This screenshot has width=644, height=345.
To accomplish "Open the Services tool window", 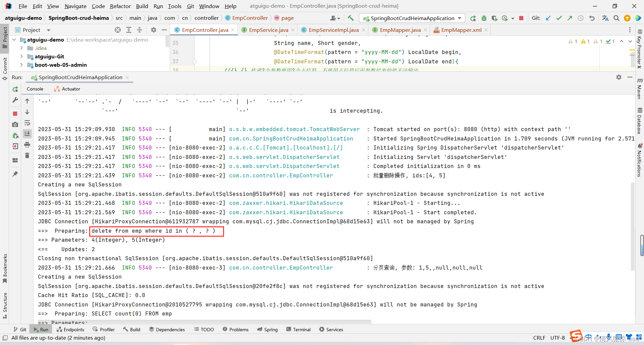I will click(x=331, y=330).
